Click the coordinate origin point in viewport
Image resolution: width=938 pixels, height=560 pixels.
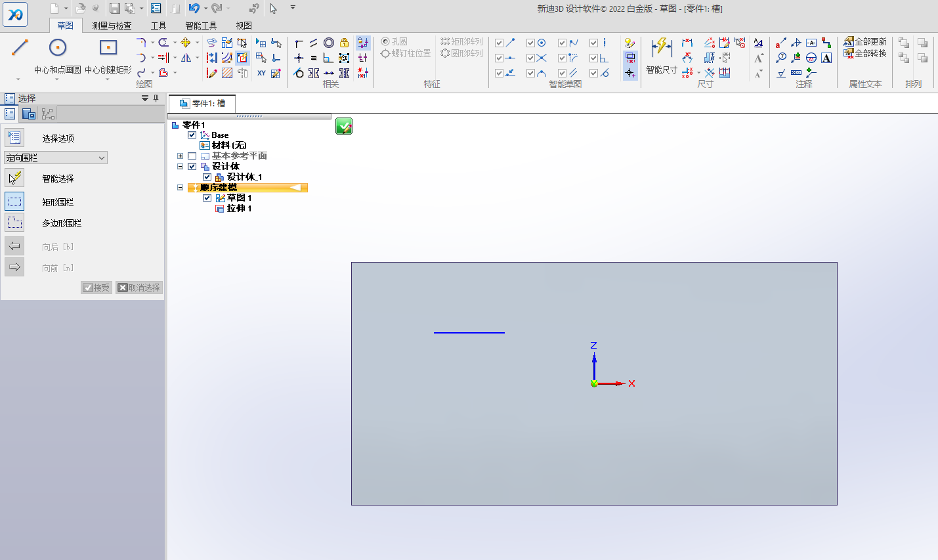tap(594, 383)
